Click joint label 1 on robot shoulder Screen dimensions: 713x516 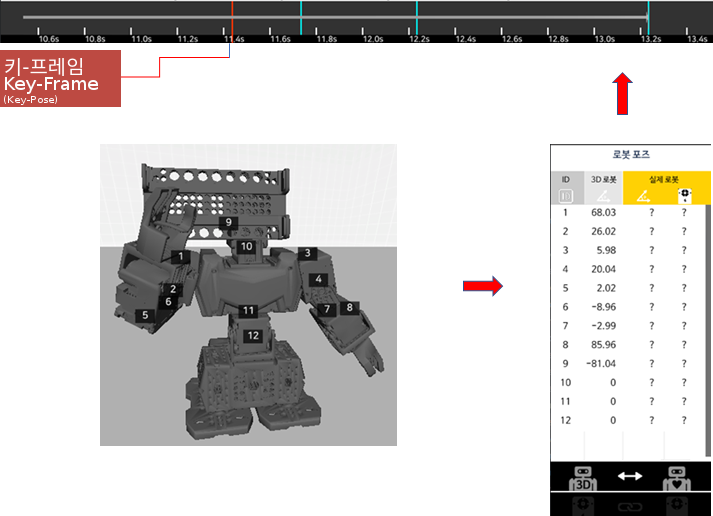181,256
